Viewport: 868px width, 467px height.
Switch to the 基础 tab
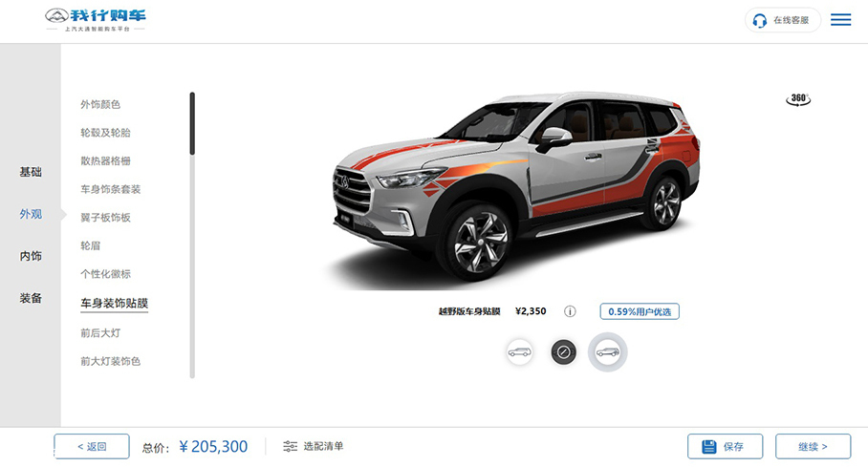pyautogui.click(x=31, y=172)
